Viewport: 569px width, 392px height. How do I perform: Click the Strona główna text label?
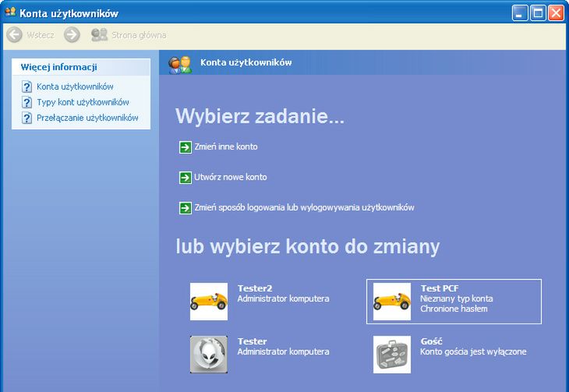click(139, 35)
